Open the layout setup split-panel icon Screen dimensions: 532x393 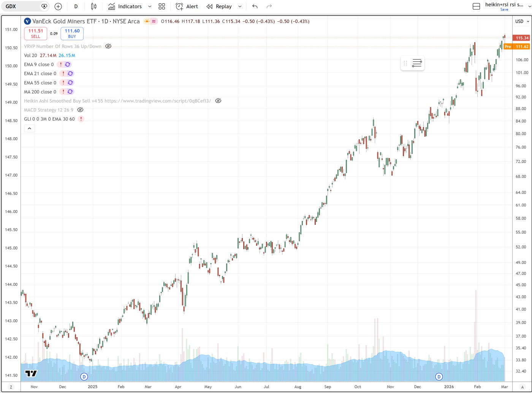click(476, 6)
